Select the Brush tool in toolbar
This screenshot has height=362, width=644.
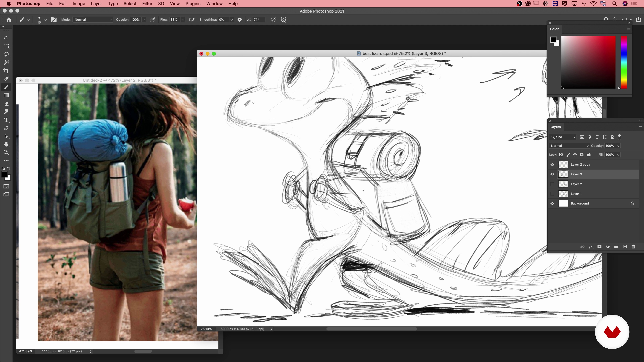6,87
